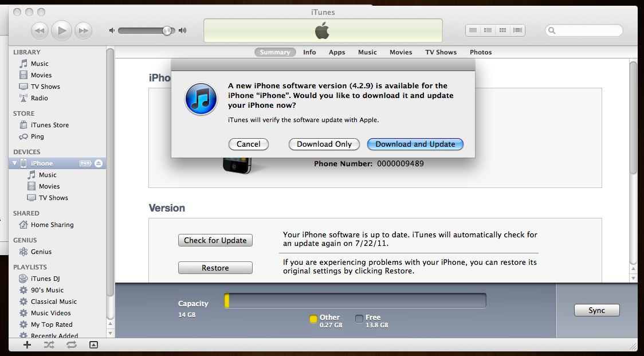
Task: Switch to album list view icon
Action: (x=488, y=30)
